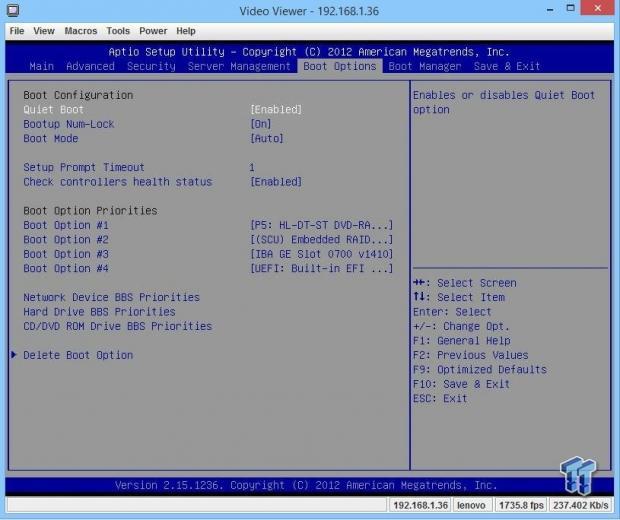
Task: Click the lenovo status bar field
Action: [x=472, y=505]
